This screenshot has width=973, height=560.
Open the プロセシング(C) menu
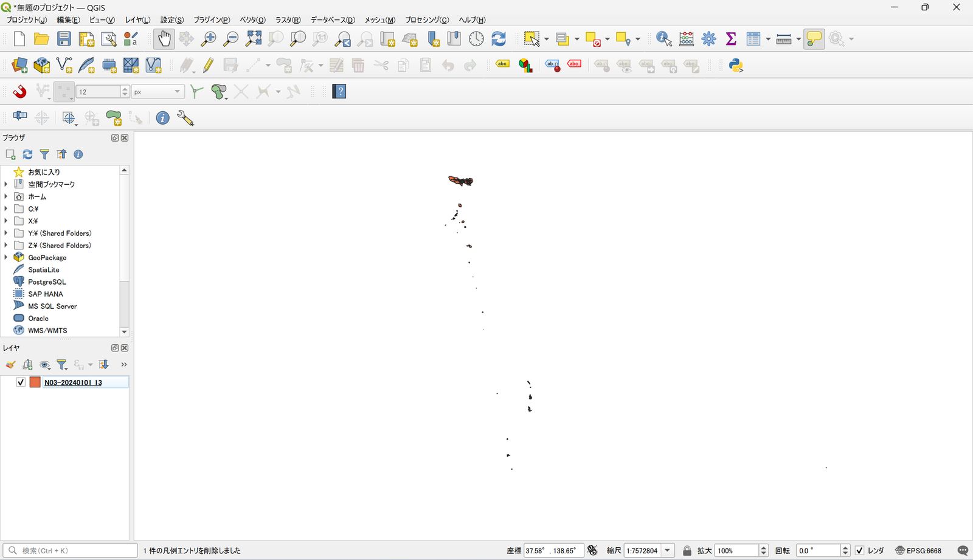(427, 20)
